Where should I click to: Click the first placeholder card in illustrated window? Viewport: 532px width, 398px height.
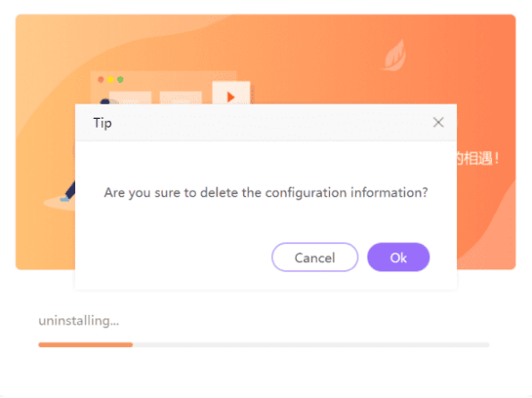coord(131,97)
